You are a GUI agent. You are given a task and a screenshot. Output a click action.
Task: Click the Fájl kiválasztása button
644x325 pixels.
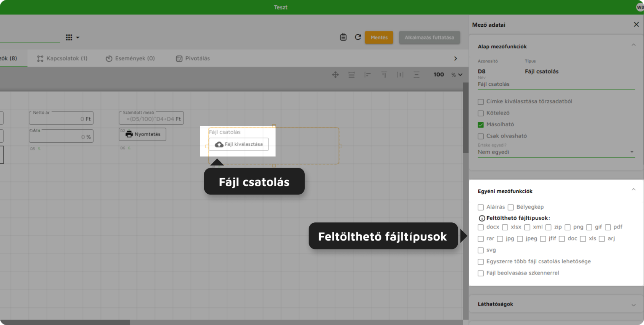click(239, 144)
